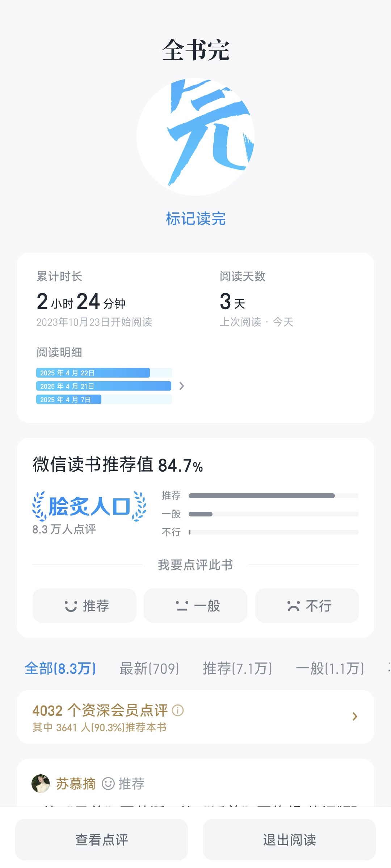Expand reading details chevron arrow

182,386
